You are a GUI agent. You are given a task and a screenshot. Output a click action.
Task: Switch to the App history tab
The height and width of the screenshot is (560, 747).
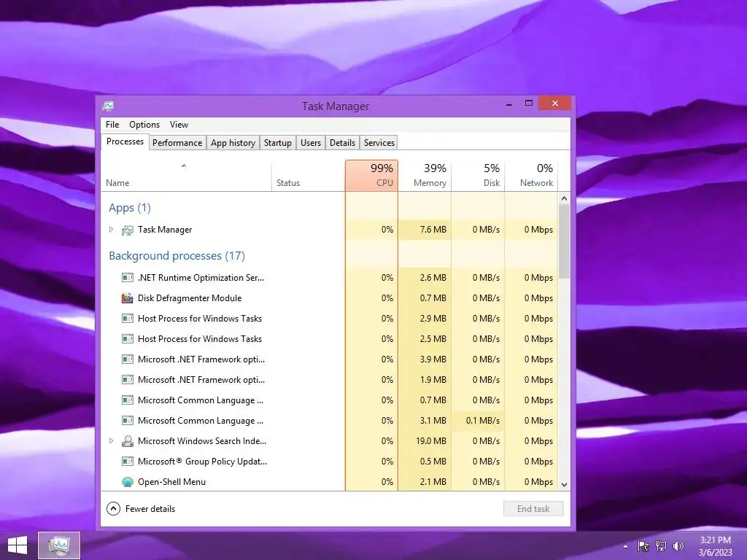click(233, 143)
